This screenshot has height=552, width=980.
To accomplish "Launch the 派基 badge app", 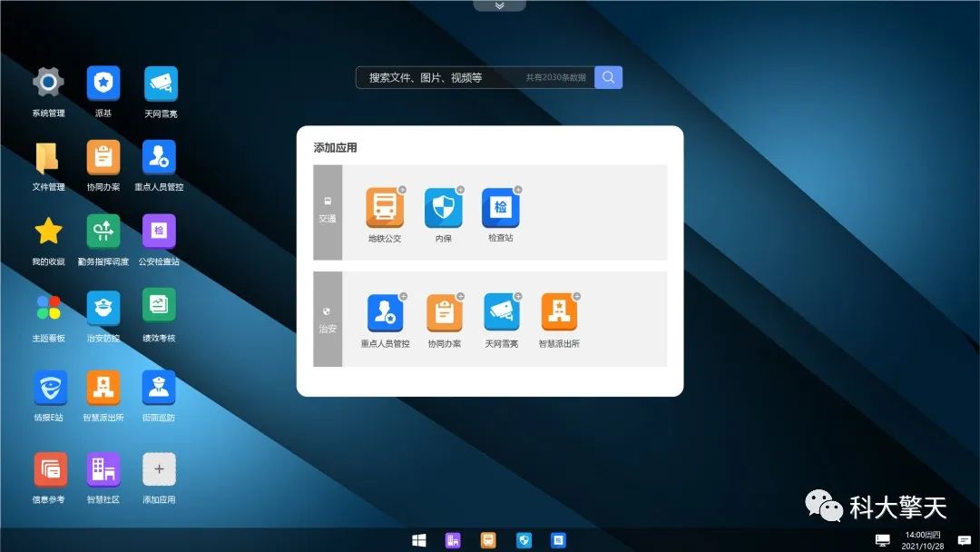I will (103, 83).
